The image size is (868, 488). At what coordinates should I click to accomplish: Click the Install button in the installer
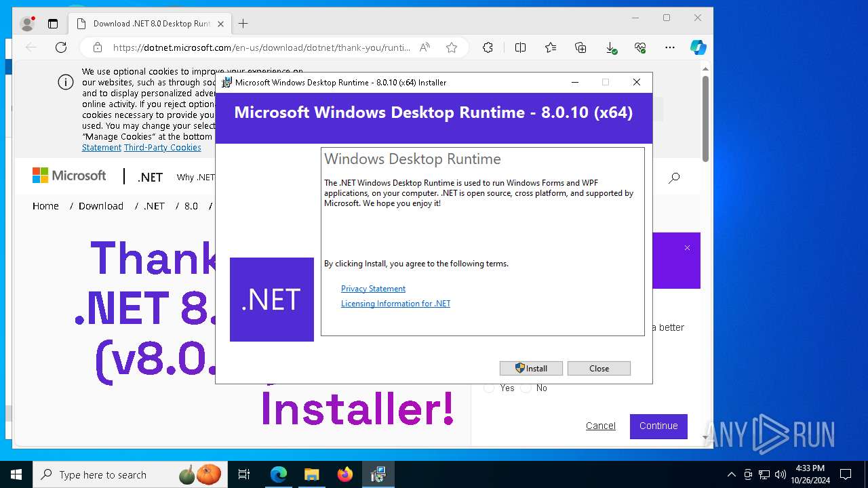(x=531, y=368)
